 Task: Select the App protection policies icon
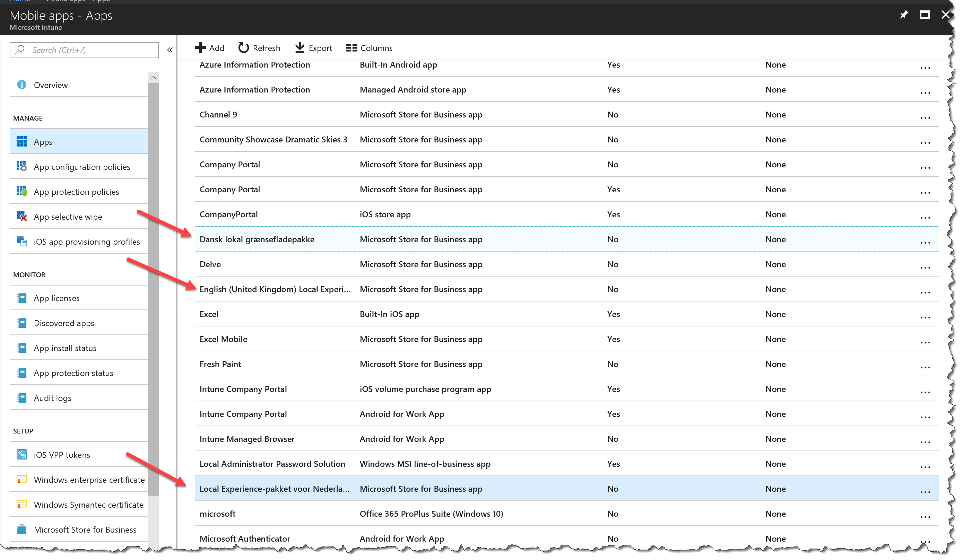22,191
